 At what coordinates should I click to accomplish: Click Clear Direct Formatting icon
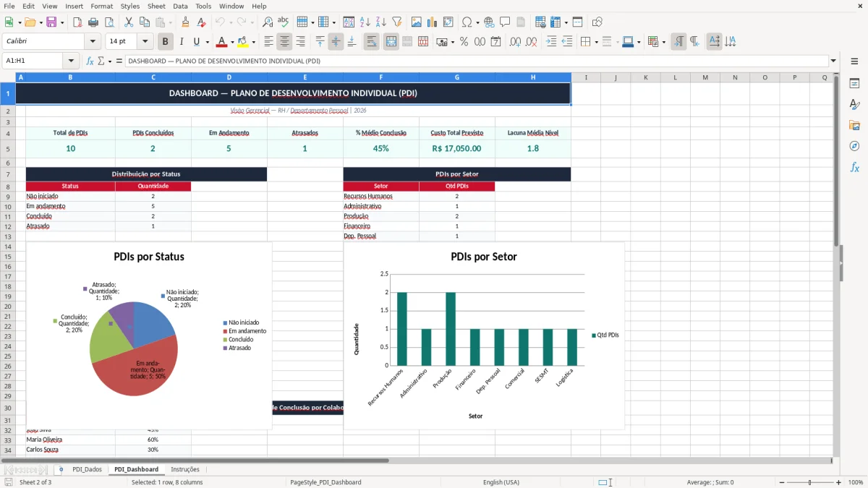tap(202, 22)
